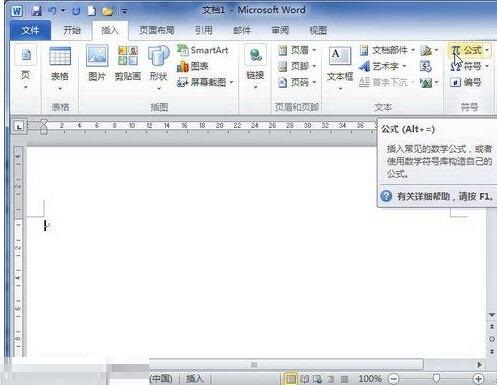
Task: Click the 公式 (Equation) pi button
Action: (469, 50)
